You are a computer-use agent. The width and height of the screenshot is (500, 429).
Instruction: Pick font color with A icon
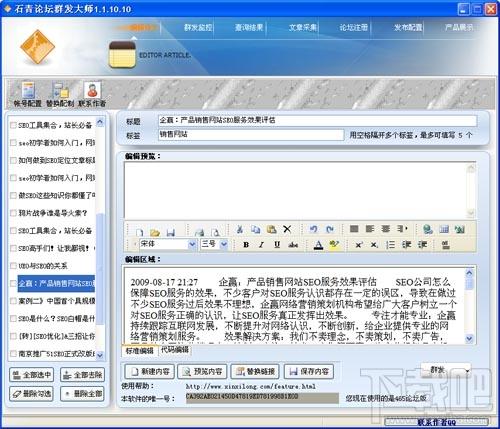(318, 245)
